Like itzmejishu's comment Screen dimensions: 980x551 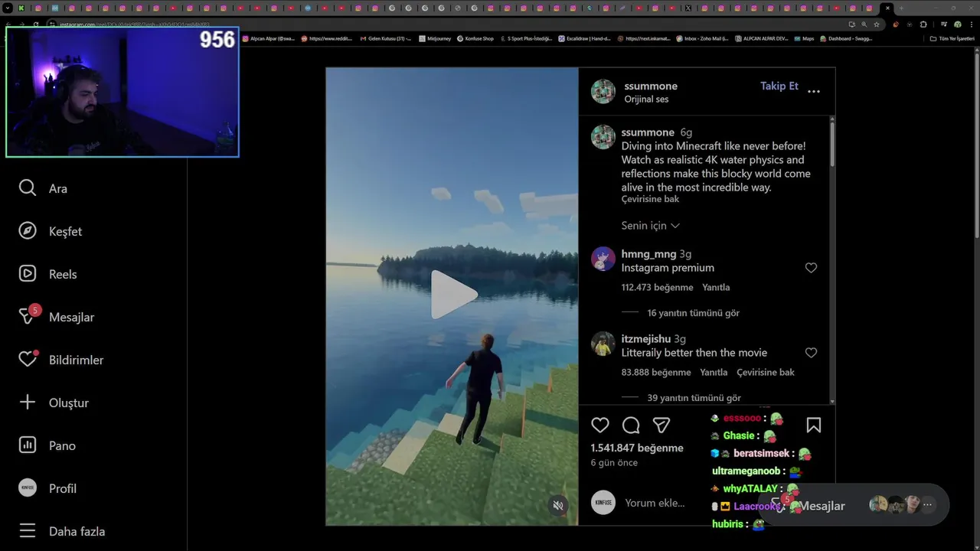[811, 353]
